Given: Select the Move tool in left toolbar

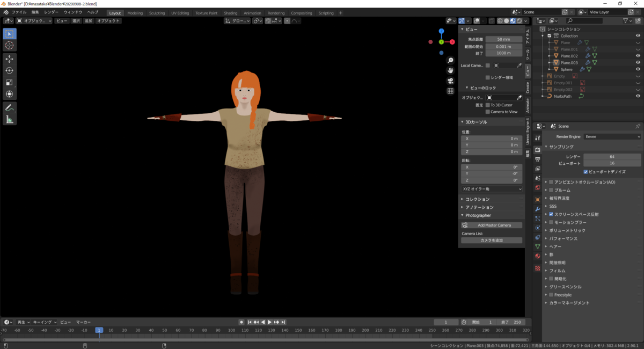Looking at the screenshot, I should tap(9, 59).
